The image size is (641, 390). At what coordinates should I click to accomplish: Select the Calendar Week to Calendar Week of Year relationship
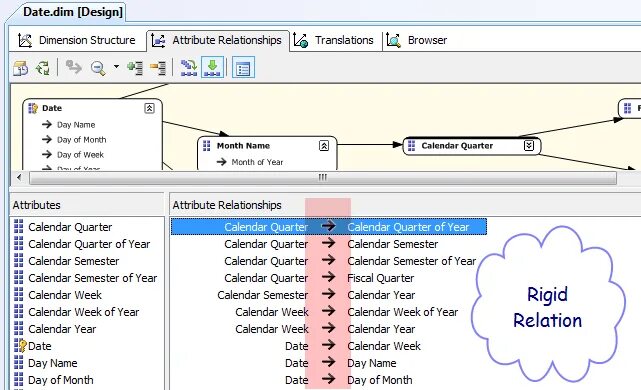coord(347,312)
